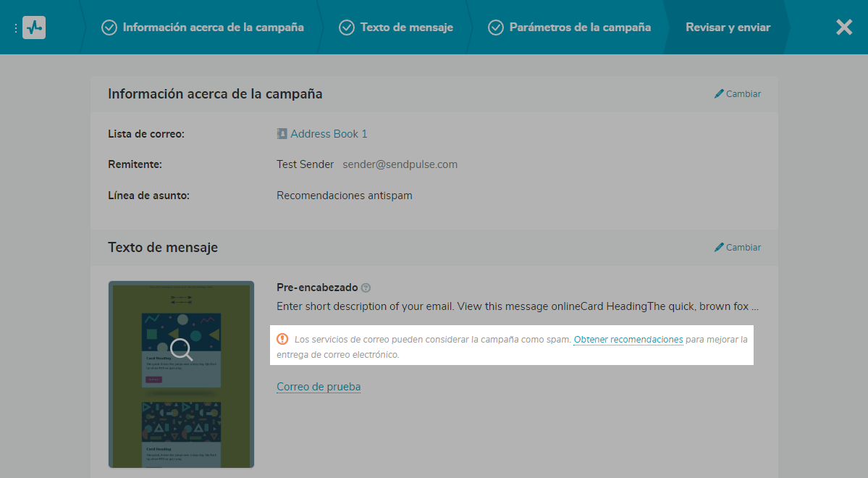Switch to the Texto de mensaje step
This screenshot has width=868, height=478.
[x=406, y=28]
